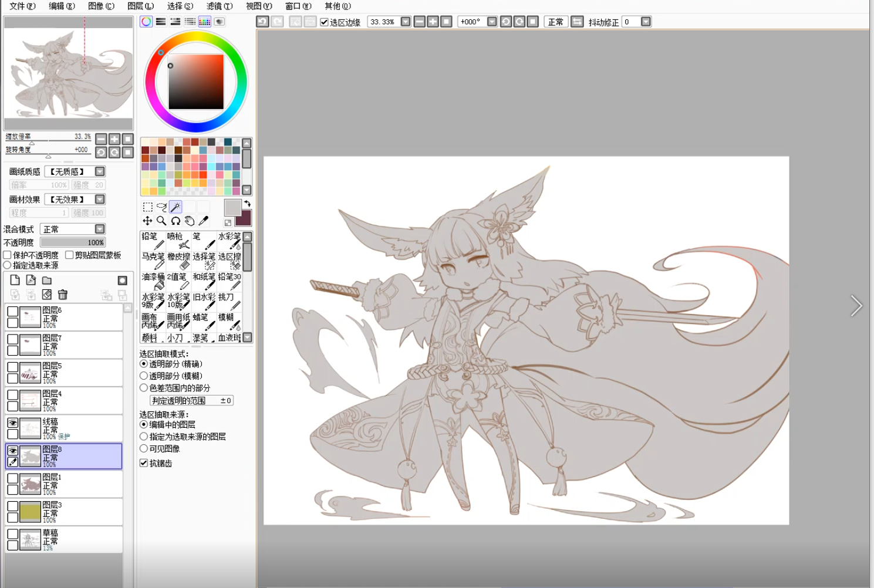The height and width of the screenshot is (588, 874).
Task: Show the 草稿 layer
Action: coord(12,533)
